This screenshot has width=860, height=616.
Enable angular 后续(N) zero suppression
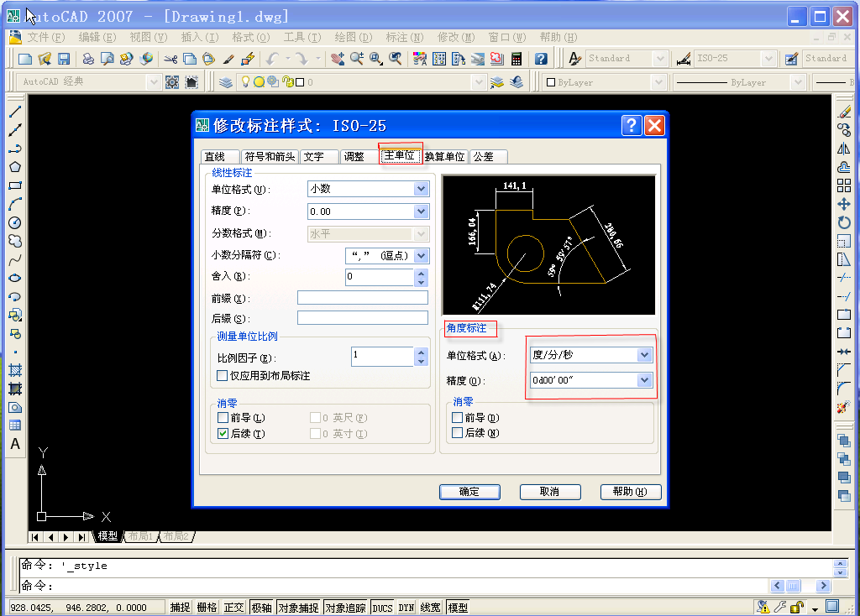point(458,433)
